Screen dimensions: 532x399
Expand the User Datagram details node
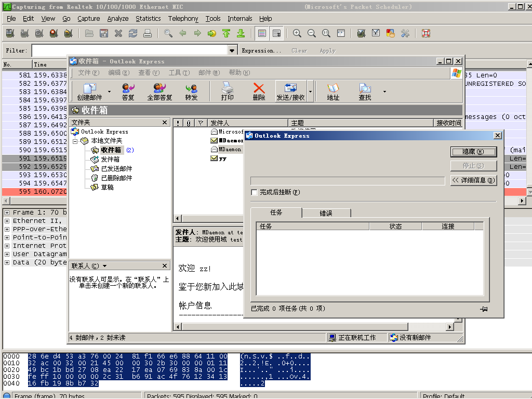click(x=7, y=254)
